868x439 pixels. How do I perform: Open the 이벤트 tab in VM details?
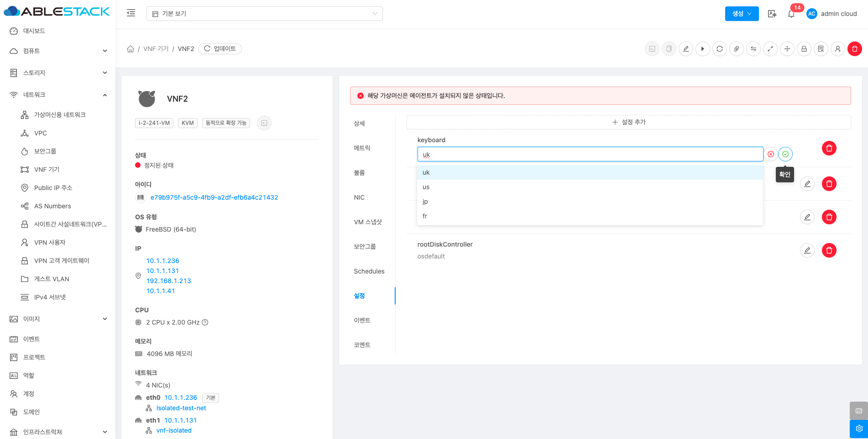(x=362, y=320)
